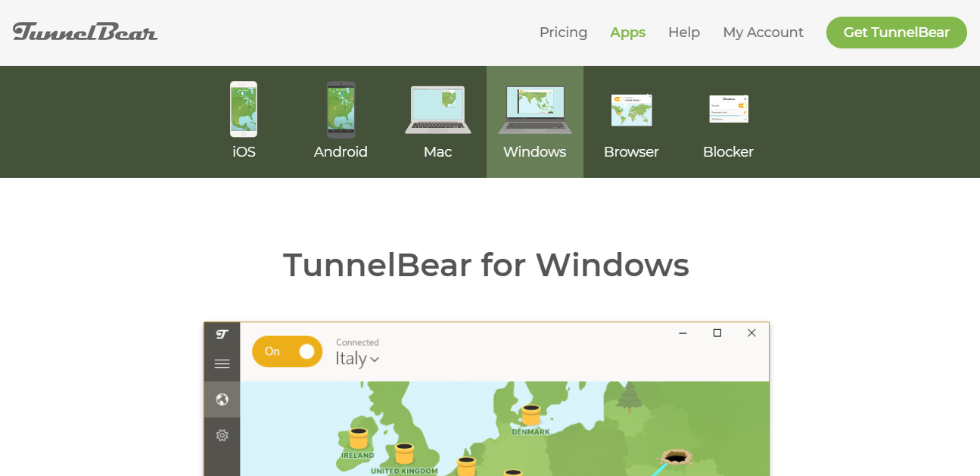980x476 pixels.
Task: Open the Browser tab label
Action: (631, 152)
